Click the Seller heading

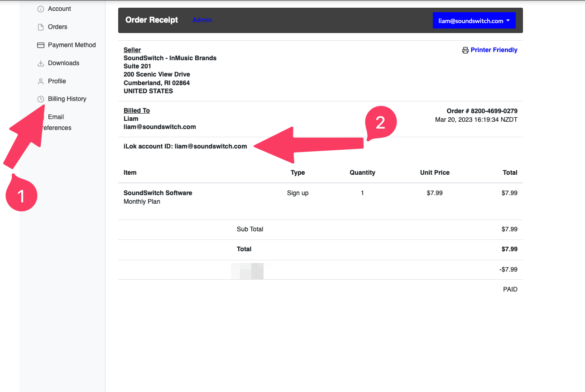[x=132, y=50]
